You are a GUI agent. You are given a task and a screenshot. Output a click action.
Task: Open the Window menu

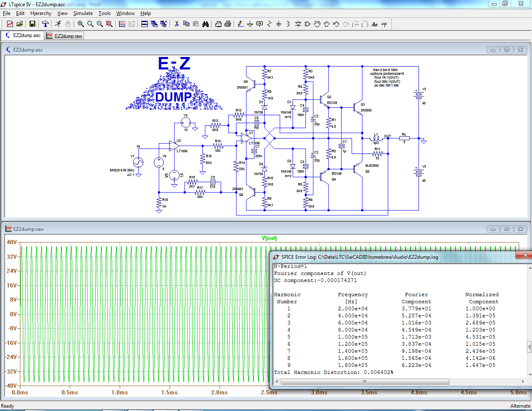[126, 13]
